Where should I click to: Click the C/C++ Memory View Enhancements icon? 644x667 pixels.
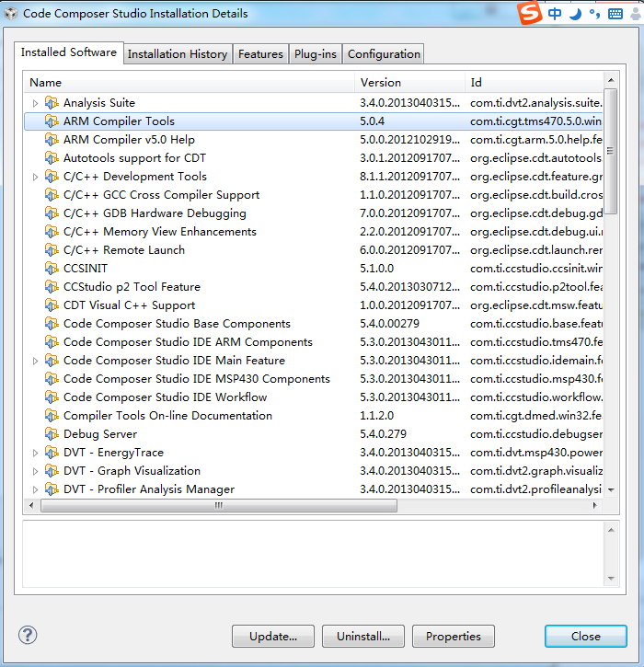point(52,232)
